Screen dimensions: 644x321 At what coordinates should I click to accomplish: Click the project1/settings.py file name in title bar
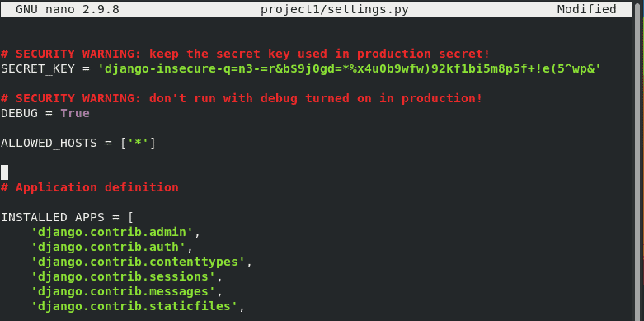coord(335,9)
